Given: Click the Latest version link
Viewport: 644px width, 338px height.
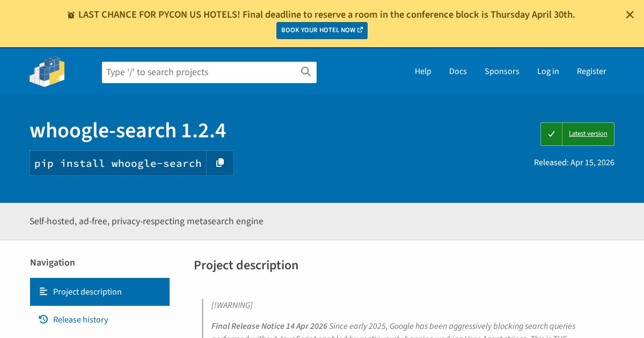Looking at the screenshot, I should 588,134.
